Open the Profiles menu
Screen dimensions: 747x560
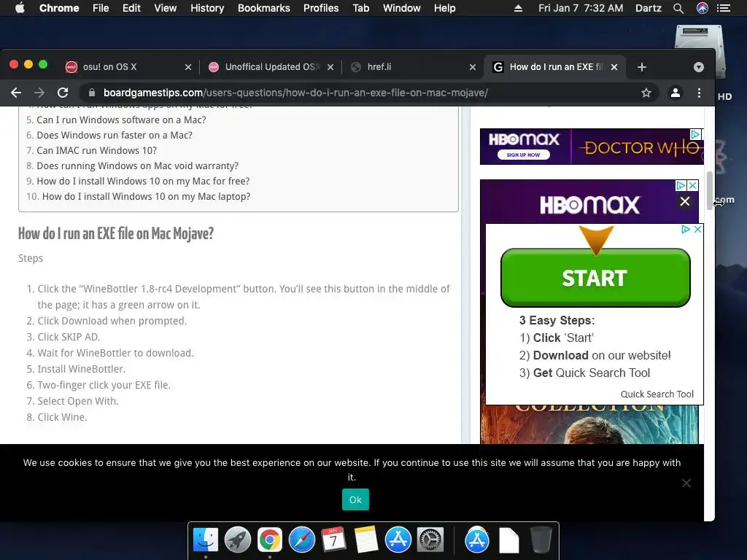coord(321,8)
